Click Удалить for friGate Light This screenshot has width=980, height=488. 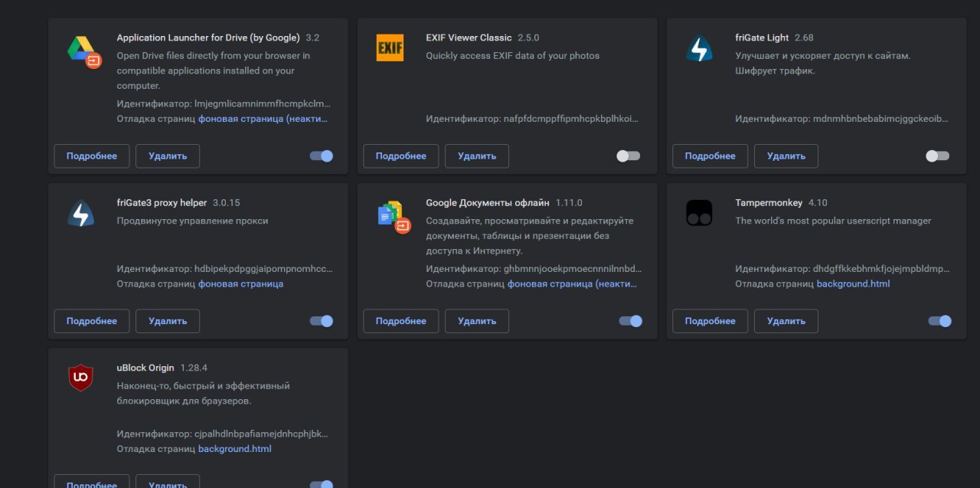point(786,156)
